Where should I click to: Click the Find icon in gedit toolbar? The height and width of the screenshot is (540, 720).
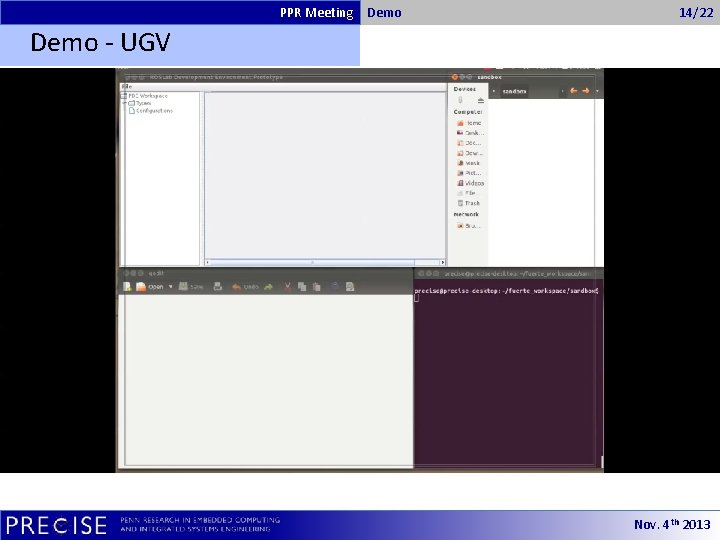(335, 286)
